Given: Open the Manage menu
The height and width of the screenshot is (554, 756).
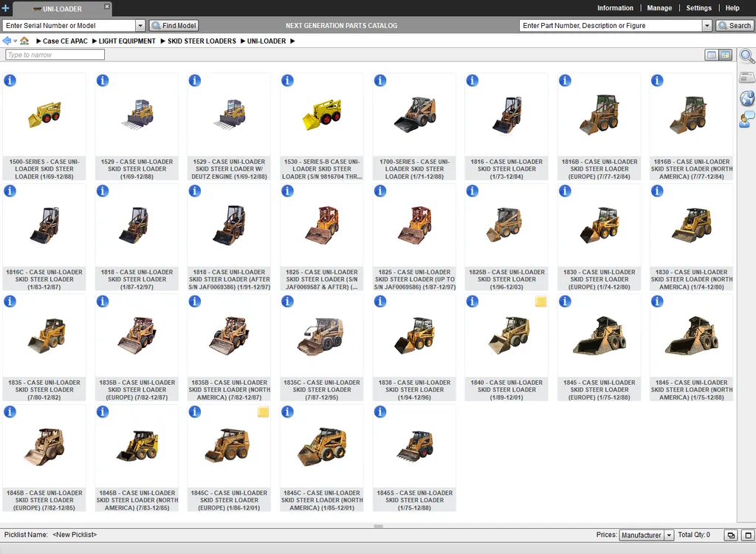Looking at the screenshot, I should tap(659, 8).
